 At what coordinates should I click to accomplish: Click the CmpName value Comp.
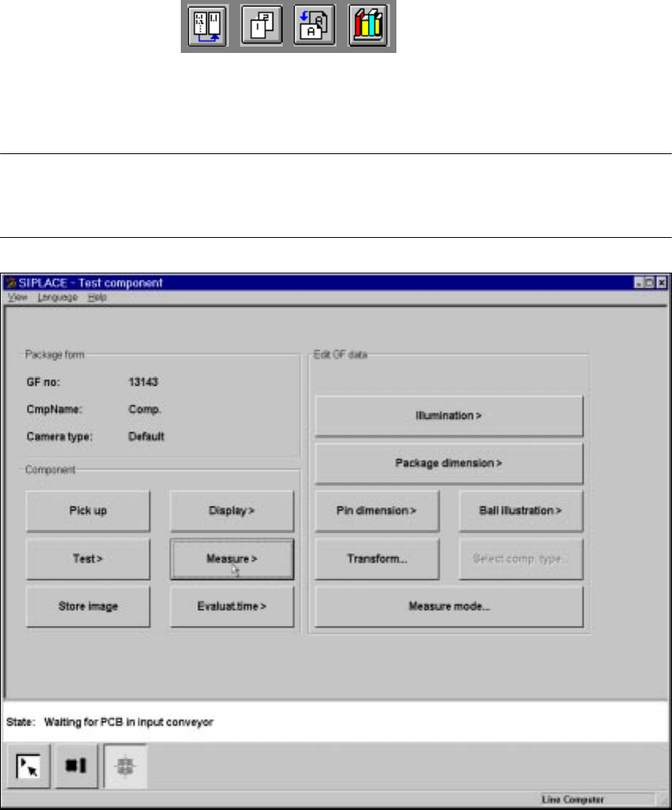point(145,409)
